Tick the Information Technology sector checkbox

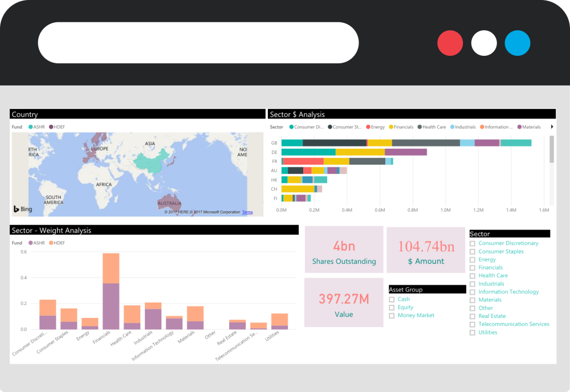[473, 292]
